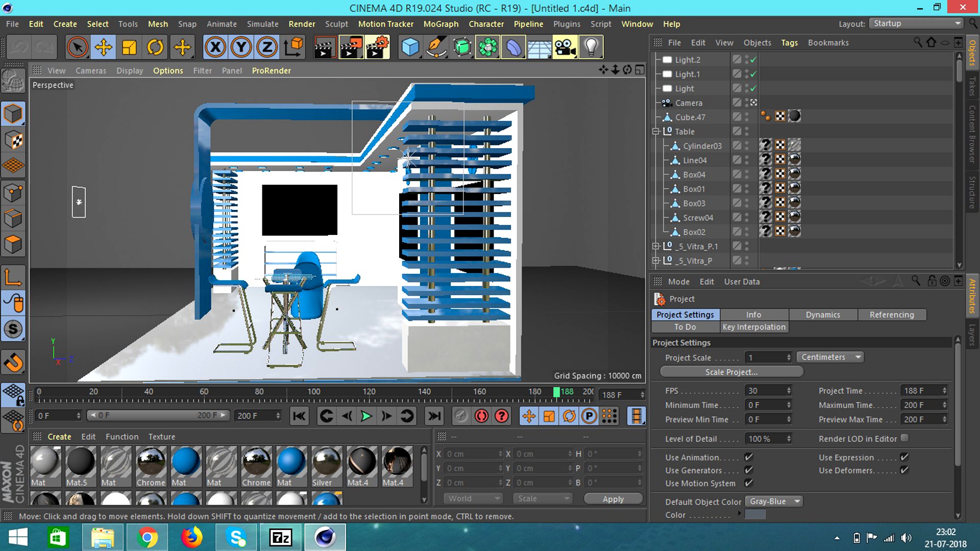Image resolution: width=980 pixels, height=551 pixels.
Task: Click the Coordinate System icon
Action: [293, 47]
